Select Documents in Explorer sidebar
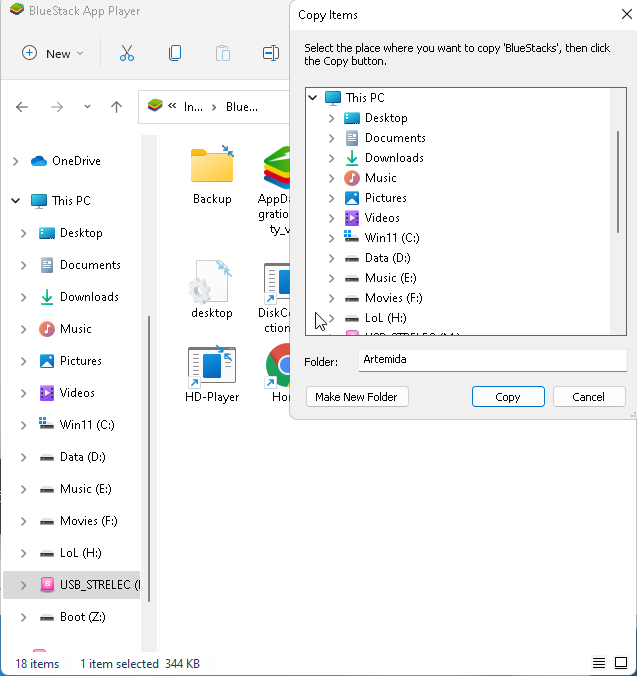The width and height of the screenshot is (637, 676). point(80,265)
